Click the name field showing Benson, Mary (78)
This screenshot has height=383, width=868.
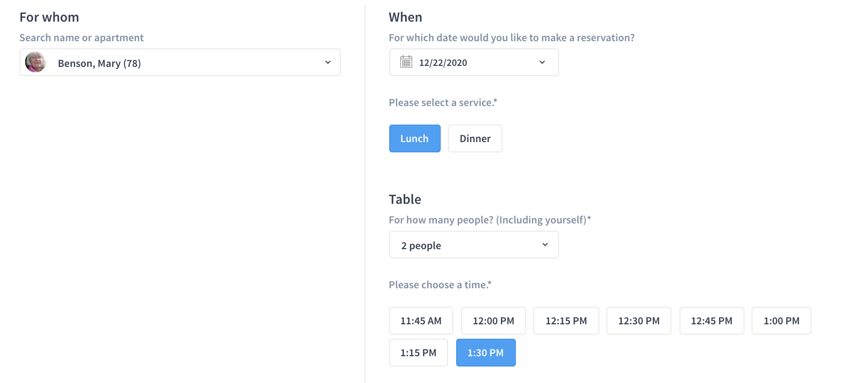pyautogui.click(x=180, y=62)
